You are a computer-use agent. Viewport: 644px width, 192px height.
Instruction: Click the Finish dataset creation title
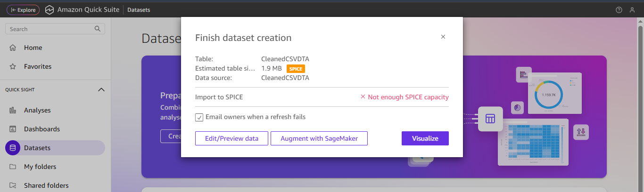click(243, 38)
